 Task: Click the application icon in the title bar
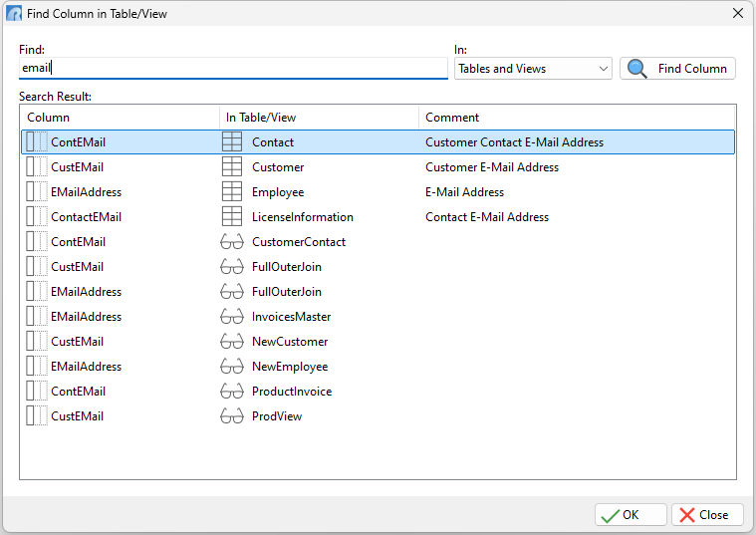(14, 13)
